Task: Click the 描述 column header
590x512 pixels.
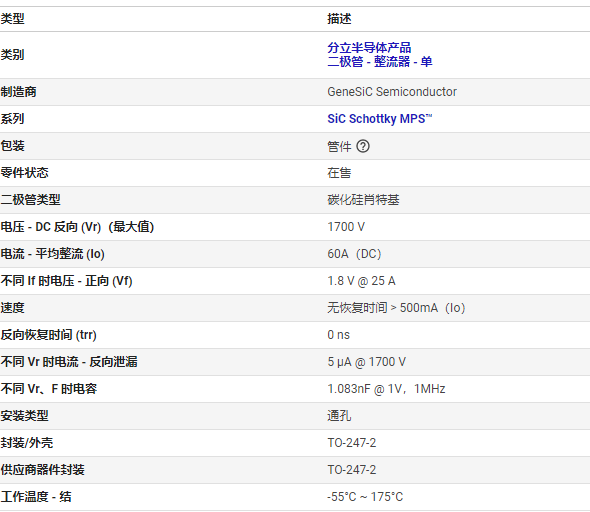Action: coord(339,19)
